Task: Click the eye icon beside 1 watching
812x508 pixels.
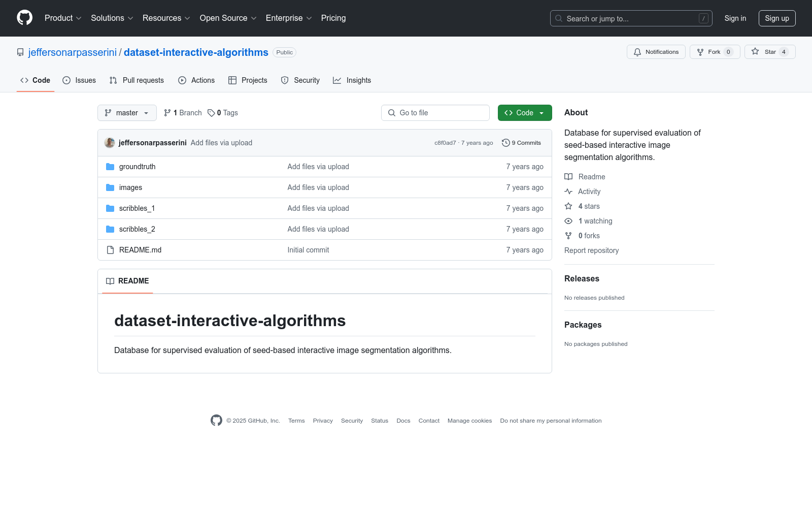Action: pos(568,221)
